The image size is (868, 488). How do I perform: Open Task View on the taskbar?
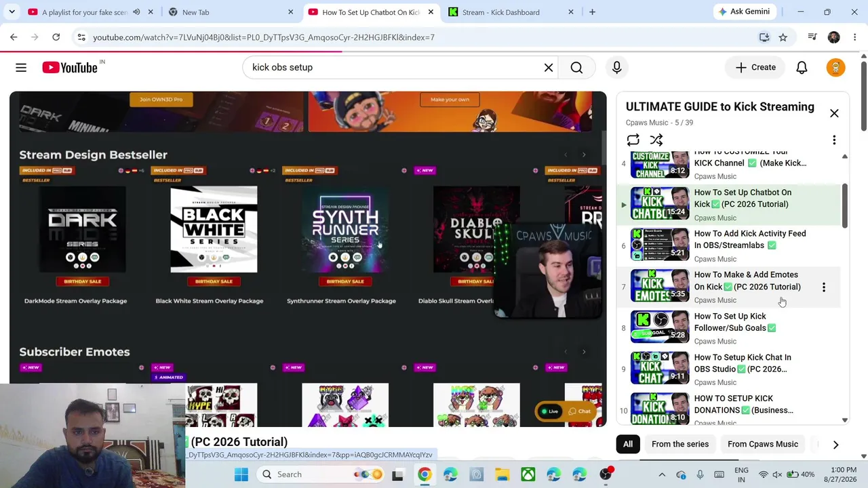pyautogui.click(x=397, y=474)
